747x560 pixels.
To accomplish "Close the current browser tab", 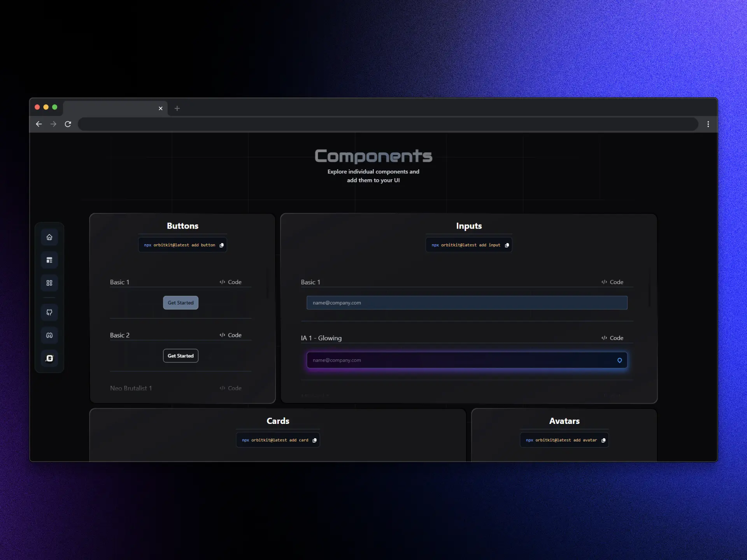I will pos(161,108).
